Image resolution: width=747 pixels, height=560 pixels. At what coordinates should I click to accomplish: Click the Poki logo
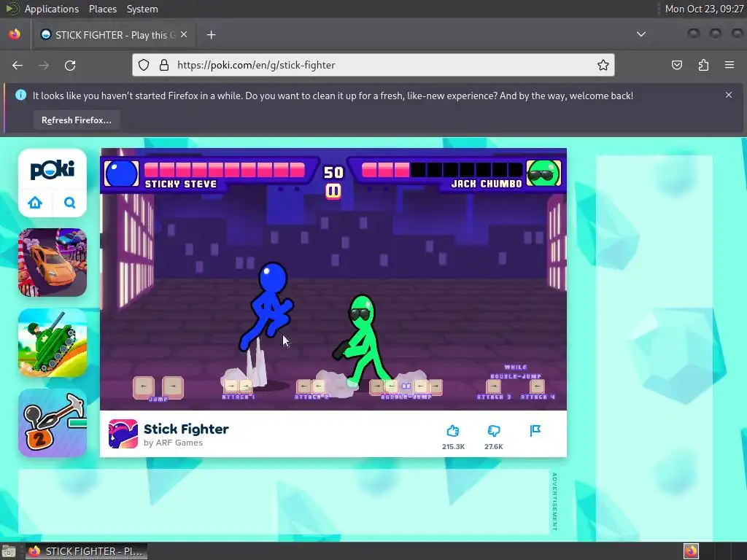53,170
